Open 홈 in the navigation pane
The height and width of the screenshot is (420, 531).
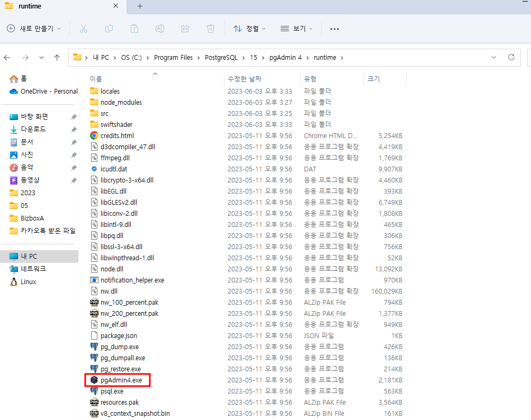(19, 78)
